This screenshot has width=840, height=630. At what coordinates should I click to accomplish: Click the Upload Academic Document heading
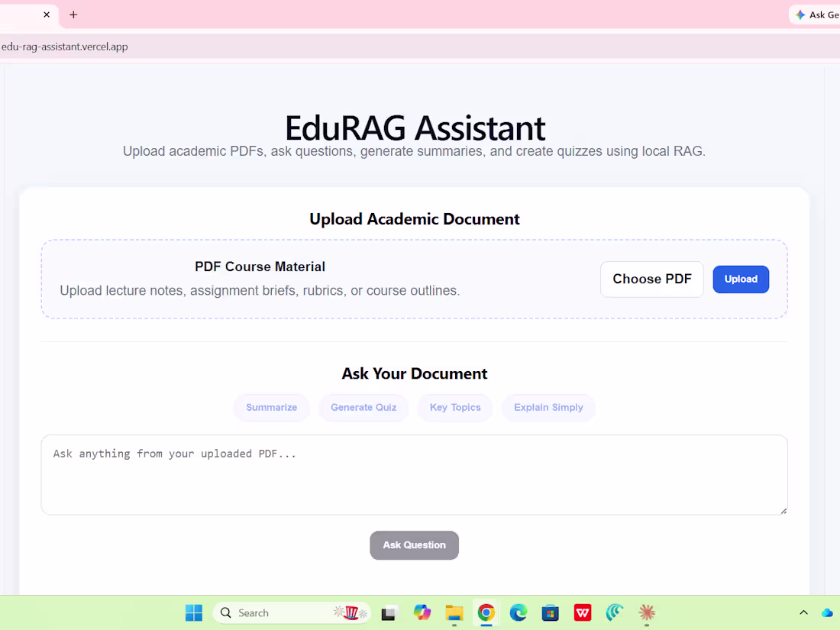pos(415,219)
